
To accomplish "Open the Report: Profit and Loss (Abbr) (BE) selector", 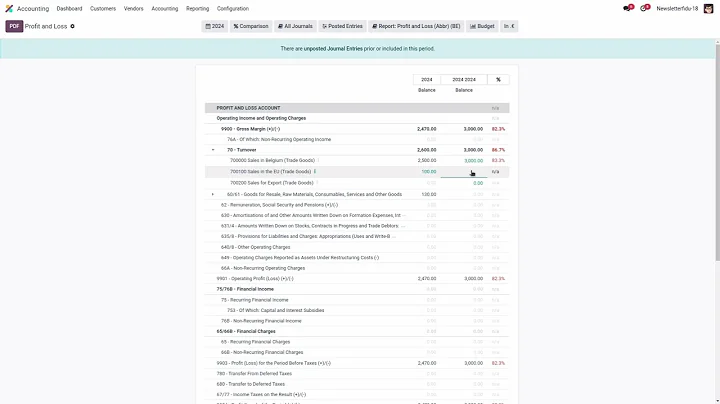I will tap(416, 26).
